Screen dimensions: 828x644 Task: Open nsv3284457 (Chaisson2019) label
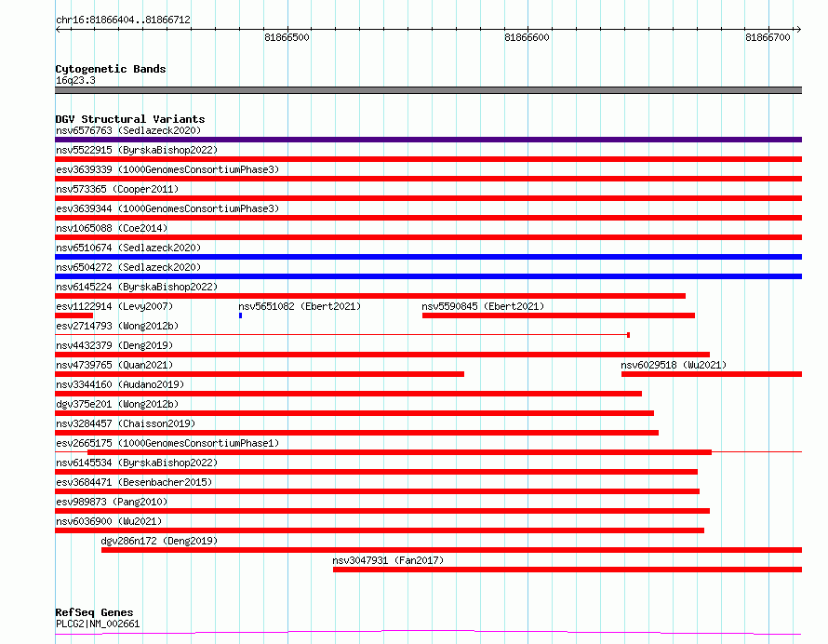[x=126, y=423]
